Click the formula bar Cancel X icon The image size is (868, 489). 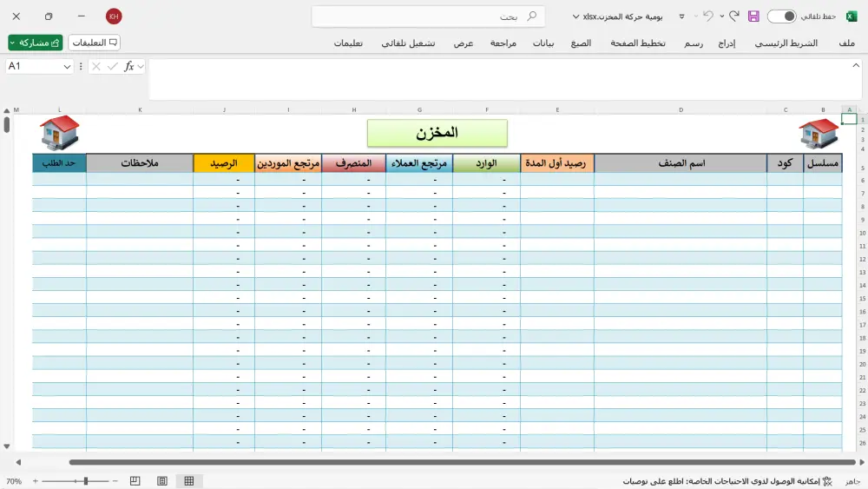click(x=96, y=67)
